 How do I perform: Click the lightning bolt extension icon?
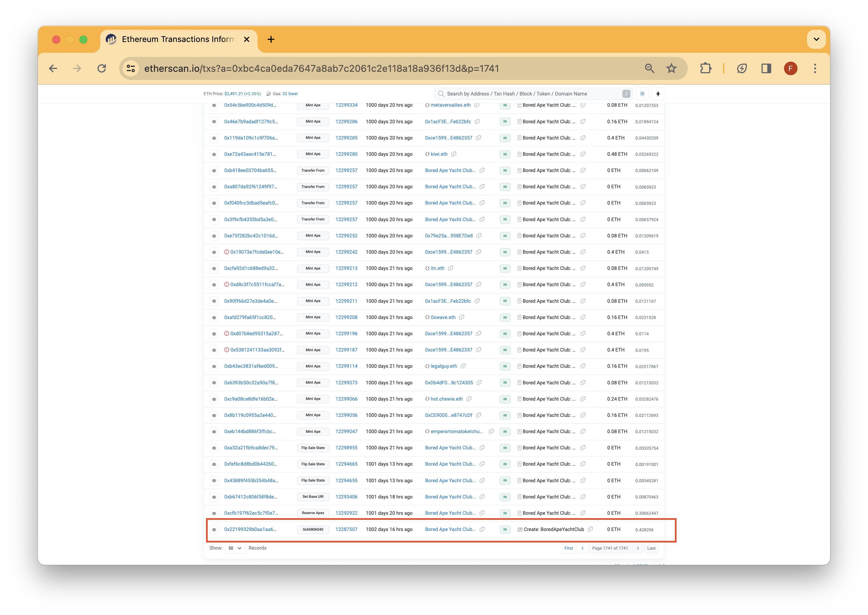click(742, 68)
